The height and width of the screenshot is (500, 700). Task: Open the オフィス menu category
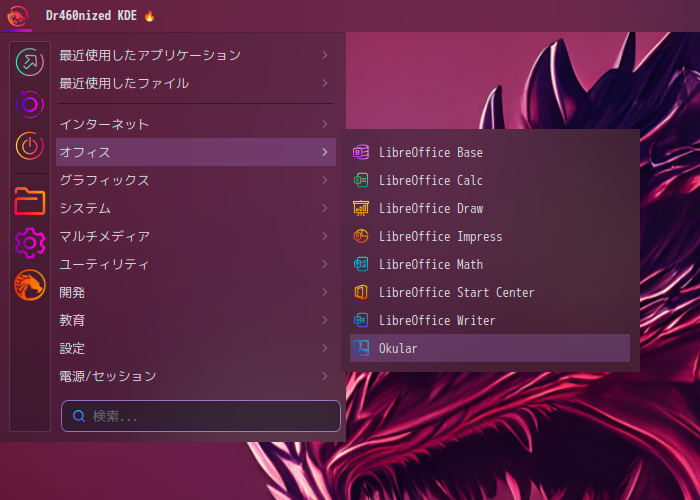196,152
